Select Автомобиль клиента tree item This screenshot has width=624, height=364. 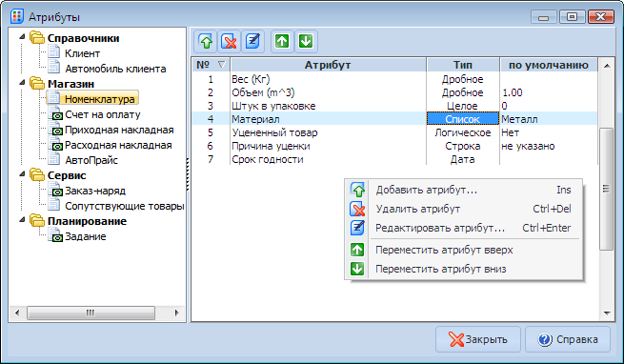coord(115,69)
